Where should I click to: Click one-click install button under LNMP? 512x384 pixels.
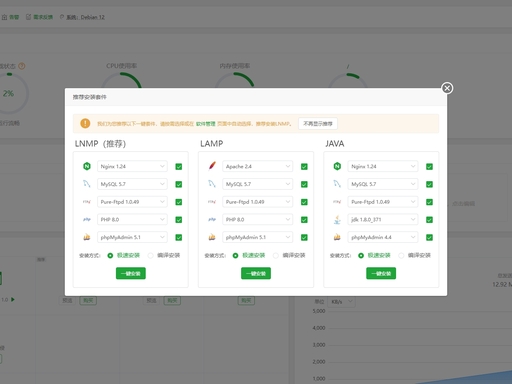(x=131, y=273)
